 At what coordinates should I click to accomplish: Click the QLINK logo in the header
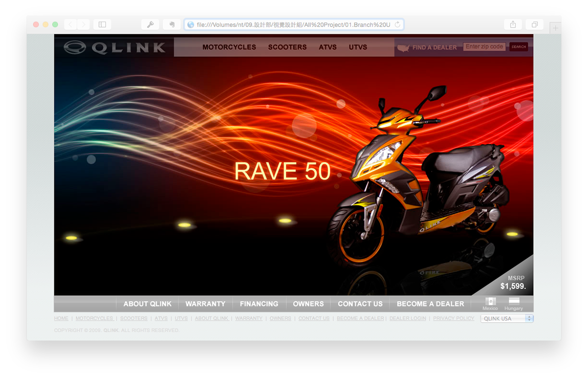115,47
